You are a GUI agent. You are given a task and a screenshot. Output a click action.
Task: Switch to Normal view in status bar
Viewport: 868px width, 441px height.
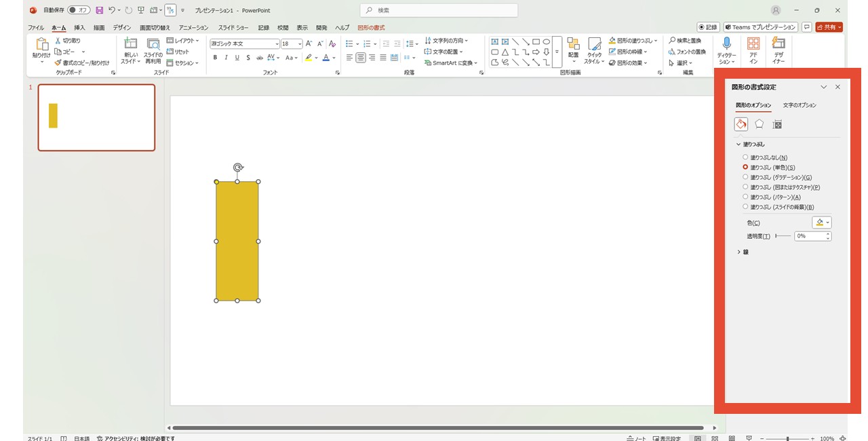coord(698,438)
